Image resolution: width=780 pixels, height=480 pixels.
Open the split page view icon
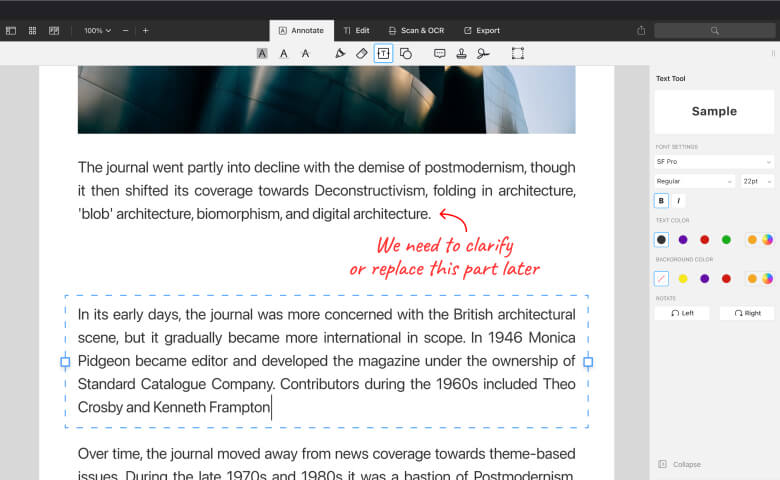click(54, 30)
